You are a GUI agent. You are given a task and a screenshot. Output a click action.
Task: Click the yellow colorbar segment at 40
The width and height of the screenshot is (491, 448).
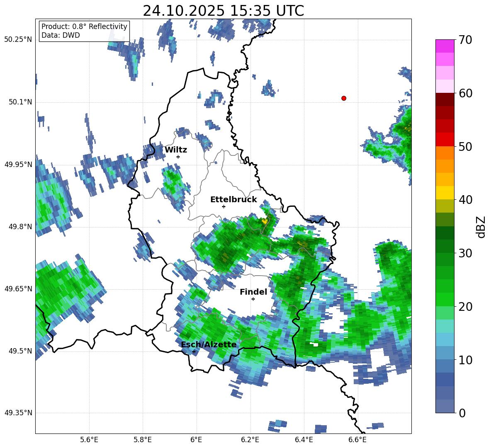[445, 193]
